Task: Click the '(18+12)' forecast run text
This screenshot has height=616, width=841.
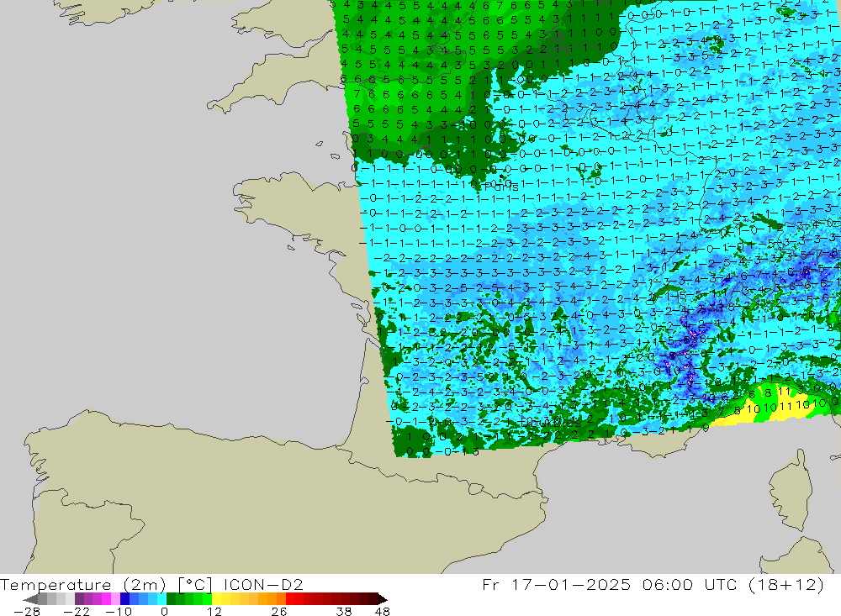Action: 787,584
